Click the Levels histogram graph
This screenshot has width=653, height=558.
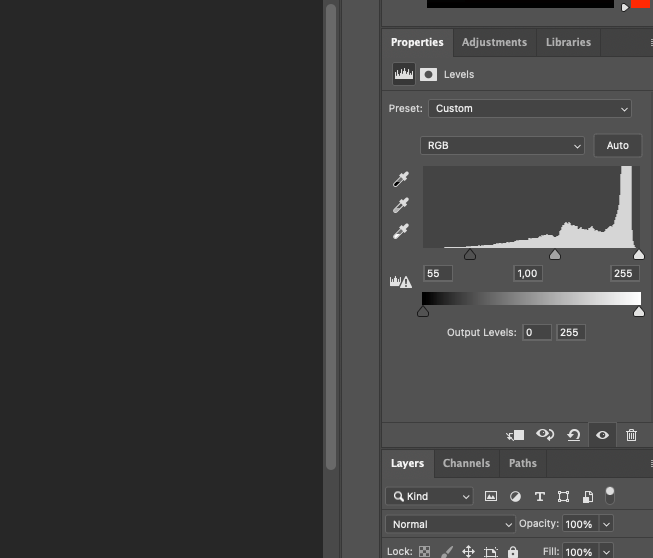coord(531,207)
